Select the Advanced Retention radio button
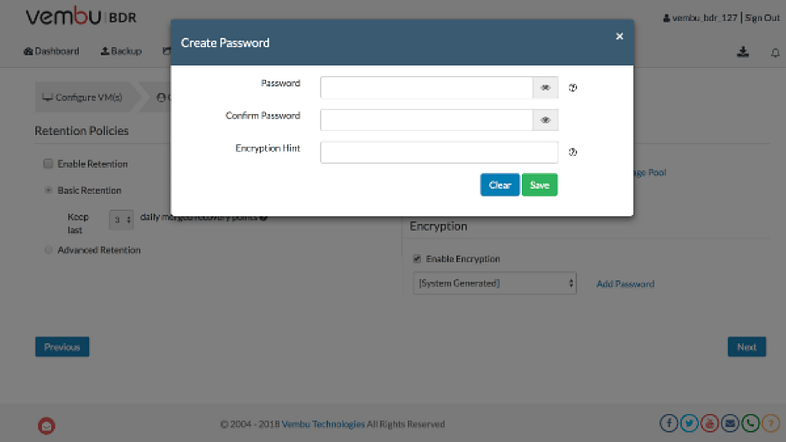 point(48,250)
